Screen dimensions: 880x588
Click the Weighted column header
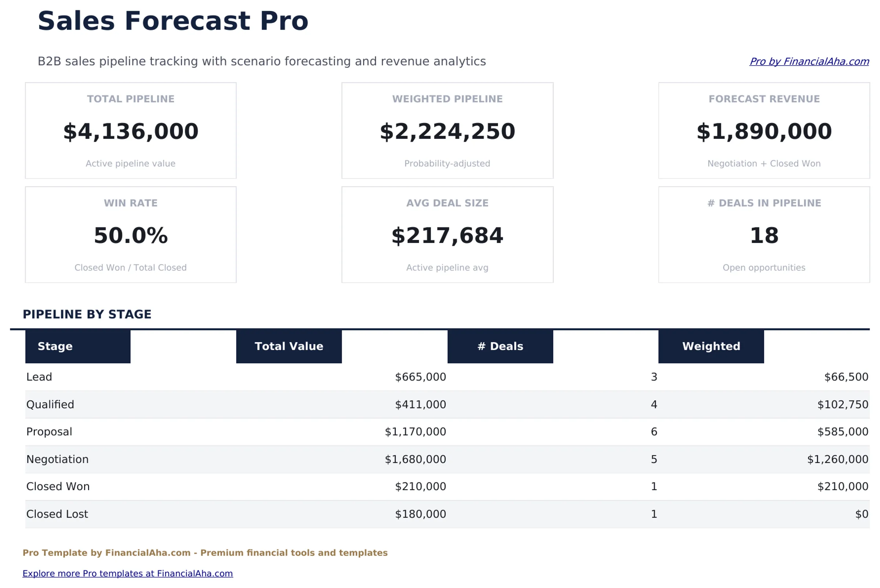pyautogui.click(x=711, y=346)
